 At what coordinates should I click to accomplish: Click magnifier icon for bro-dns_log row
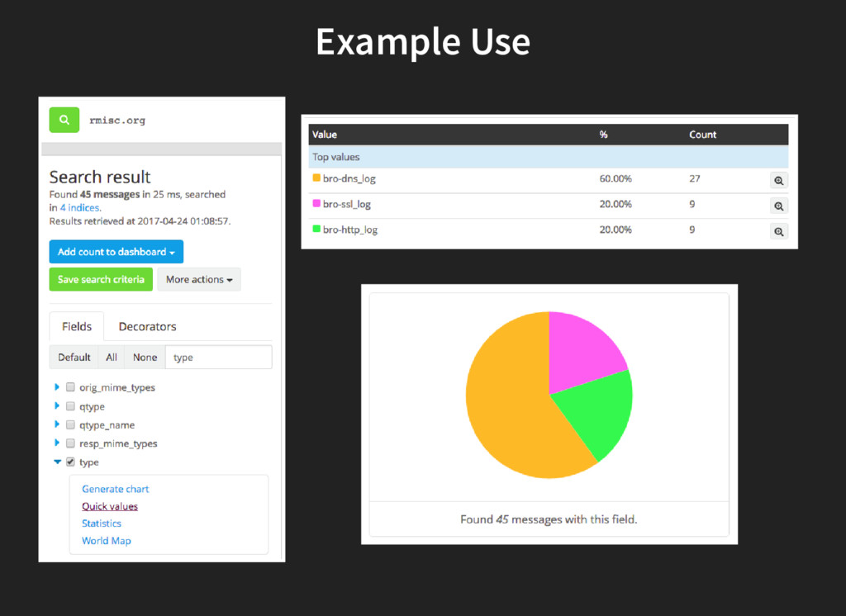click(x=778, y=181)
